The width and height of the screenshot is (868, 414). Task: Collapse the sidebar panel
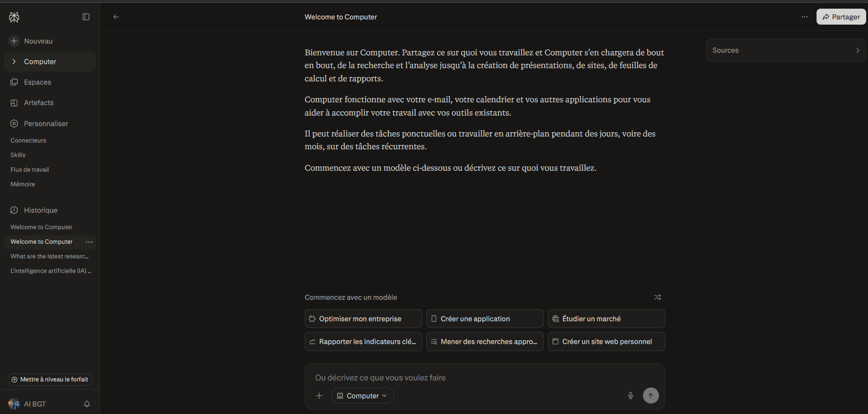pos(86,17)
